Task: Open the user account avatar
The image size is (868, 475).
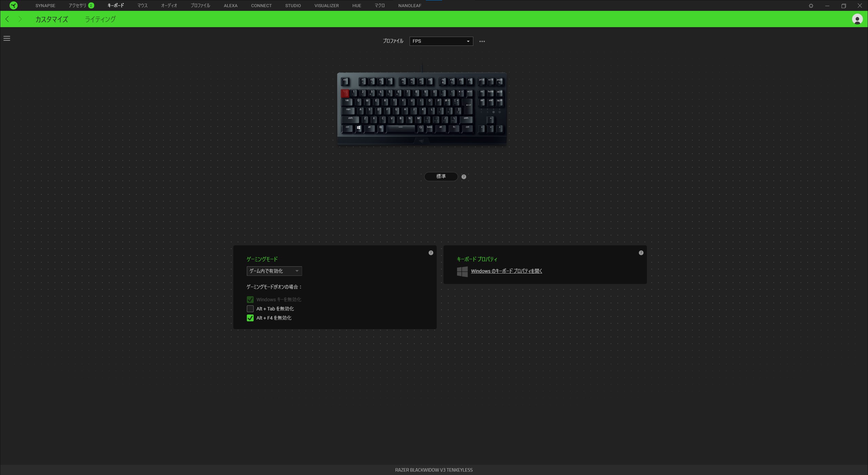Action: (x=857, y=19)
